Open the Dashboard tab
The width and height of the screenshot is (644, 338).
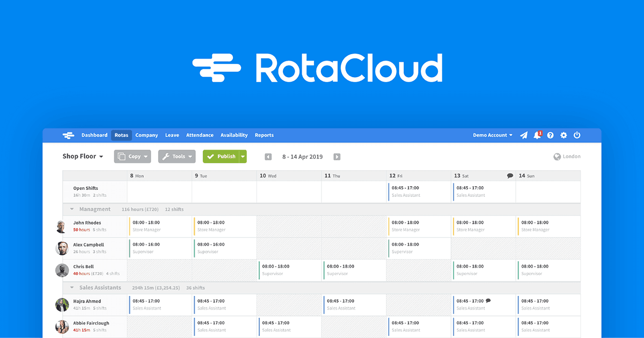point(94,135)
